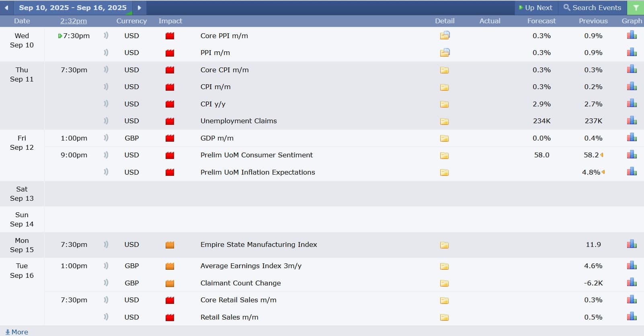Click the Graph column header
The image size is (644, 336).
tap(632, 21)
